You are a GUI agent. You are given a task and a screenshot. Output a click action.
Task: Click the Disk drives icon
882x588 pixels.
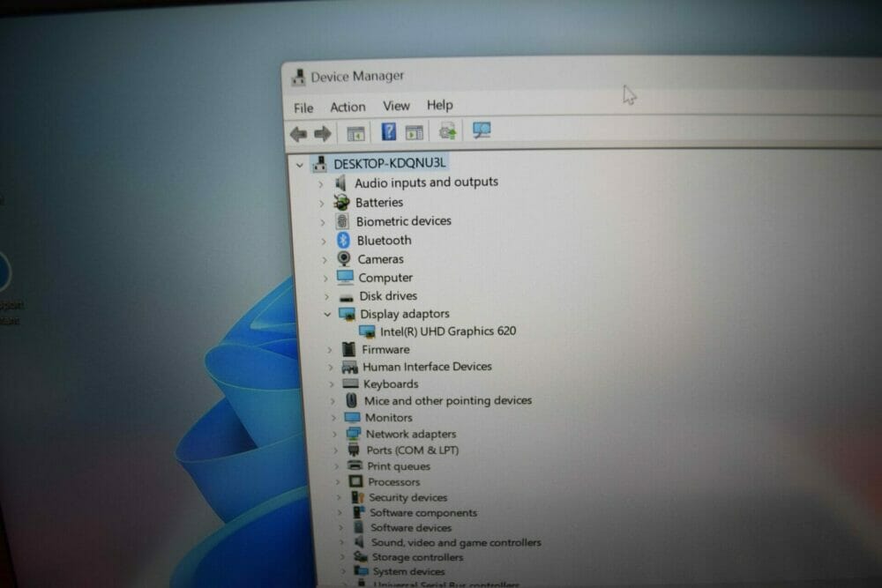click(347, 297)
